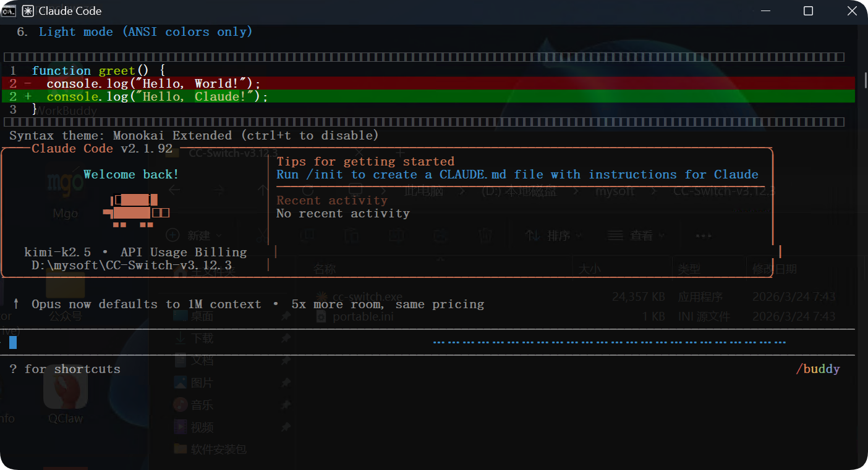The height and width of the screenshot is (470, 868).
Task: Click the '? for shortcuts' hint
Action: point(65,369)
